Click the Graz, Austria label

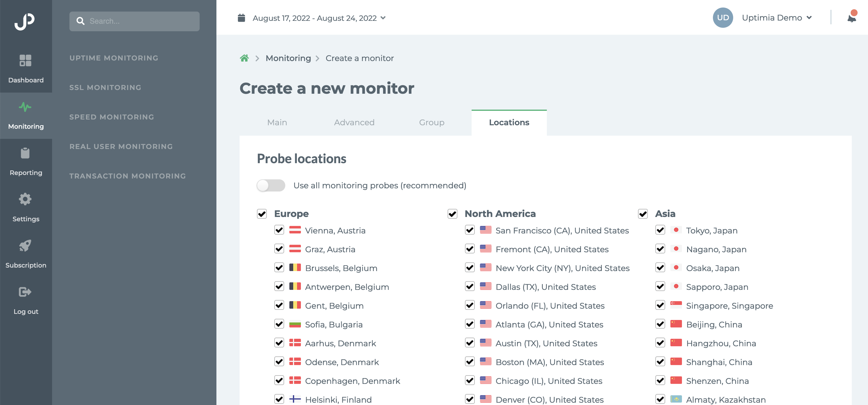click(330, 249)
